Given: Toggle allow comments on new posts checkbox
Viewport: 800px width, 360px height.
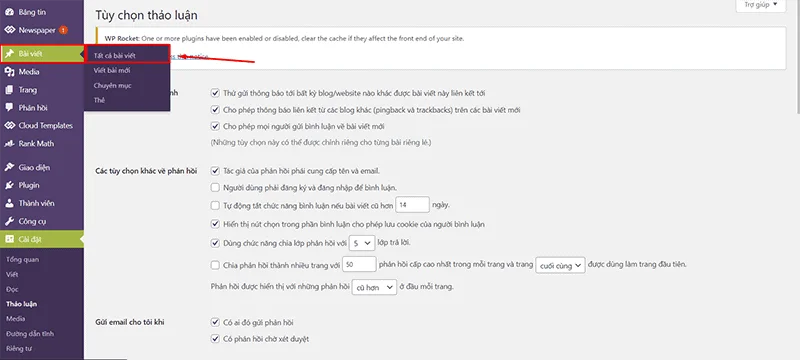Looking at the screenshot, I should tap(215, 126).
